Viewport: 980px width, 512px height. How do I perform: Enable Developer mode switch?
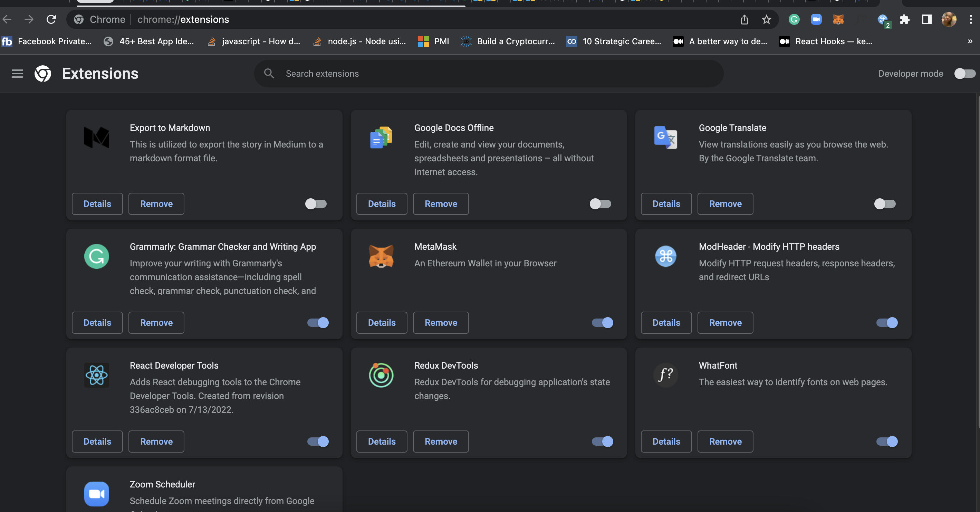tap(964, 74)
